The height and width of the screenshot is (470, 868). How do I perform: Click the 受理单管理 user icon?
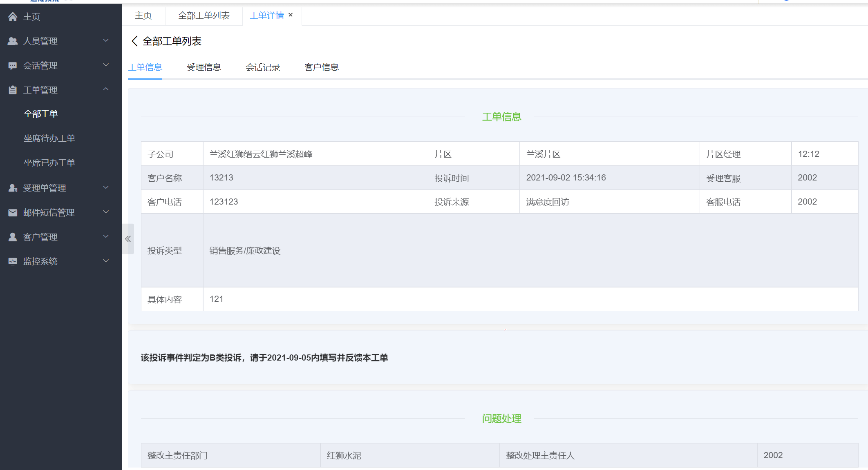tap(13, 188)
